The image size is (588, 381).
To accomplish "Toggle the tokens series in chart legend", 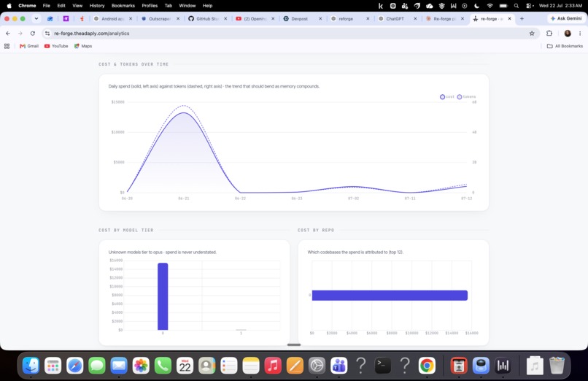I will tap(466, 97).
